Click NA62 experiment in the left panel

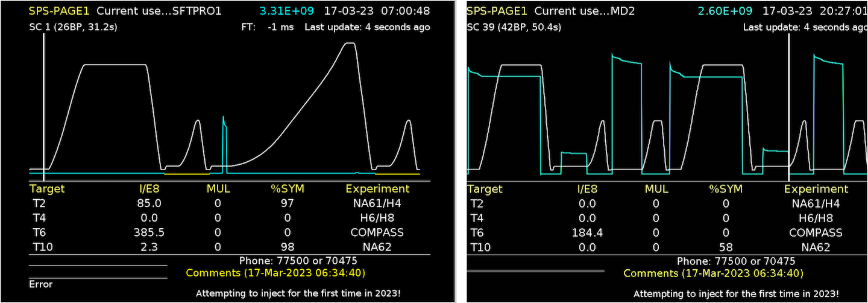click(x=377, y=247)
